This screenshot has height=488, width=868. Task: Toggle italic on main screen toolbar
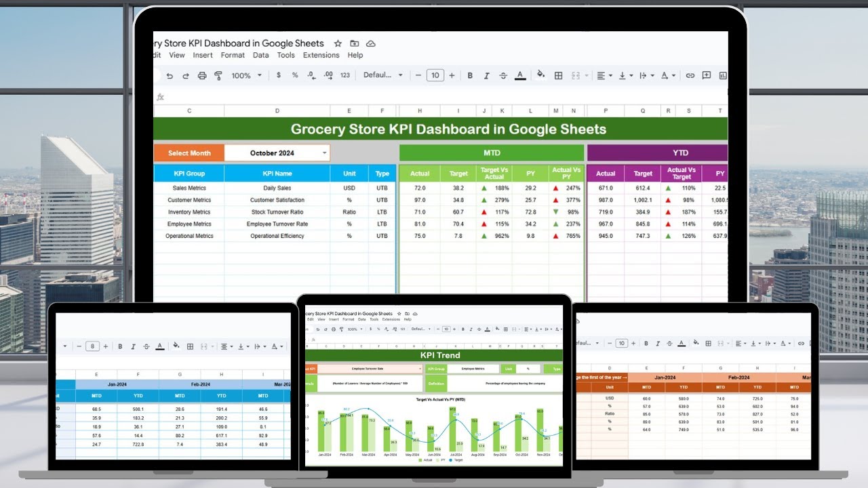487,75
